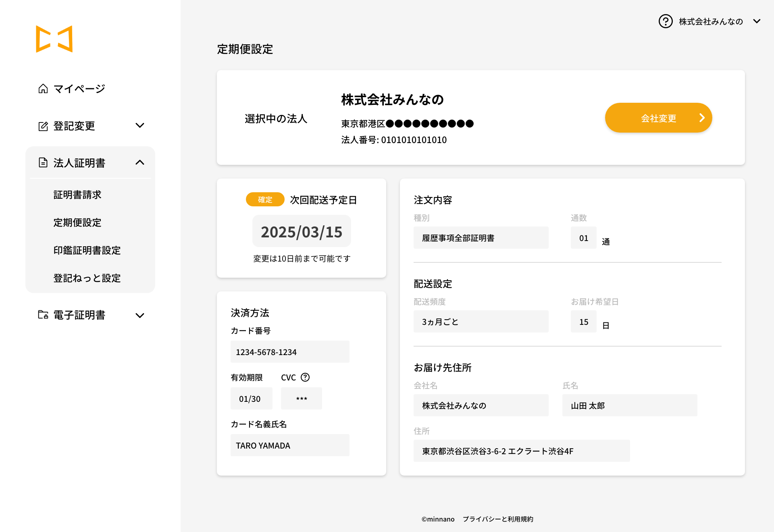Collapse the 法人証明書 section chevron
The image size is (774, 532).
tap(140, 162)
